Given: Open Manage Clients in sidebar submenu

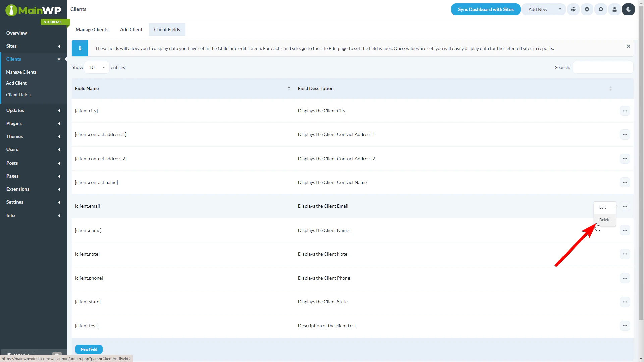Looking at the screenshot, I should (x=21, y=72).
